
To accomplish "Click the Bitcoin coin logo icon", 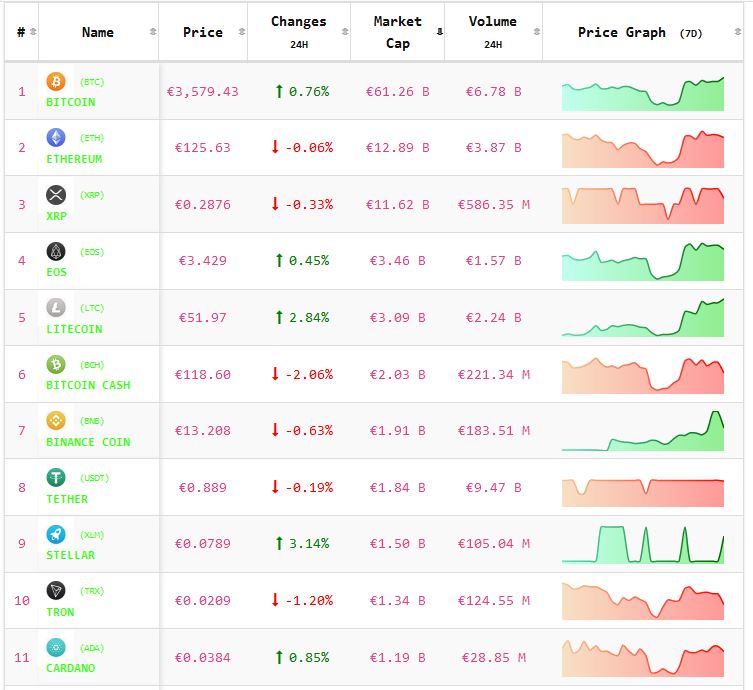I will coord(56,81).
